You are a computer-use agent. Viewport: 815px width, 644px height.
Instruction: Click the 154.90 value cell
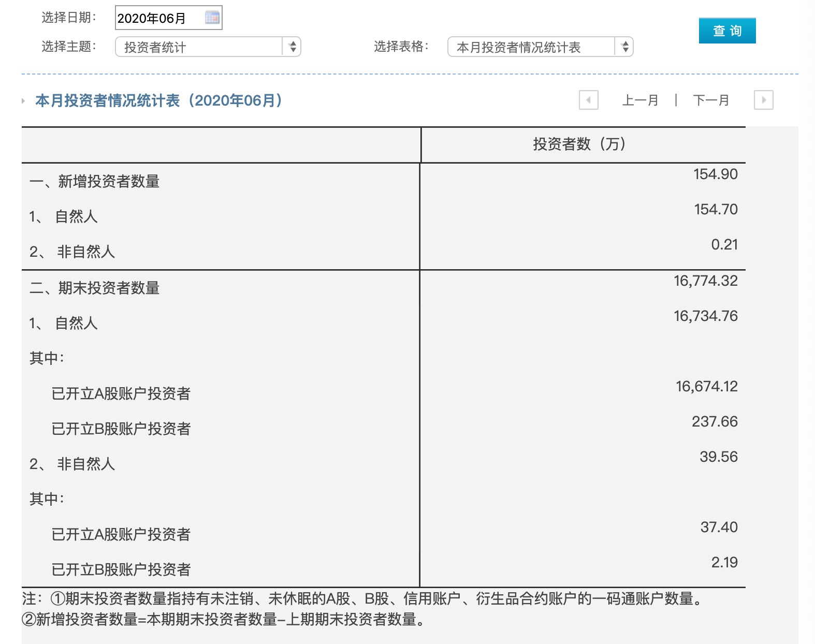[x=715, y=174]
